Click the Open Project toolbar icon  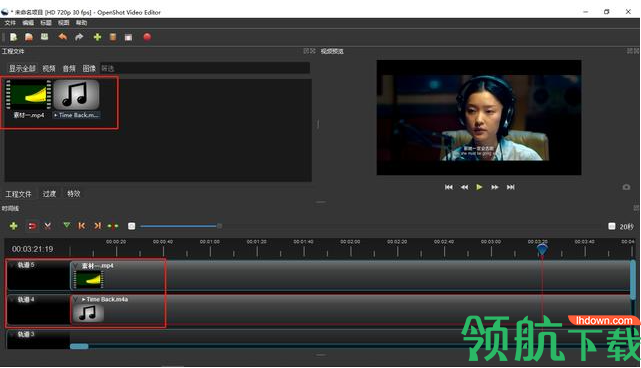point(29,37)
